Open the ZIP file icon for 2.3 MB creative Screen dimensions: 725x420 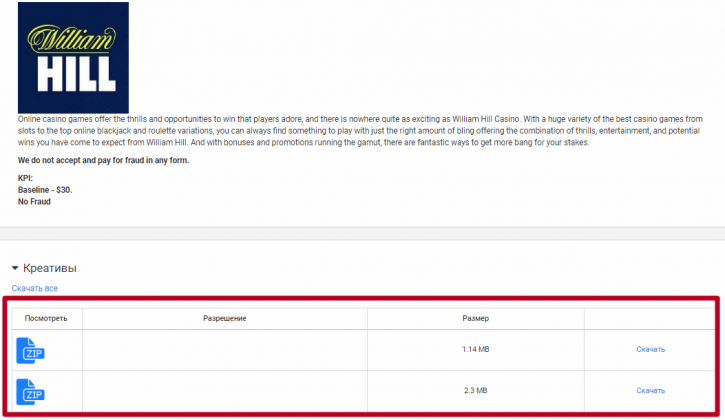point(31,392)
